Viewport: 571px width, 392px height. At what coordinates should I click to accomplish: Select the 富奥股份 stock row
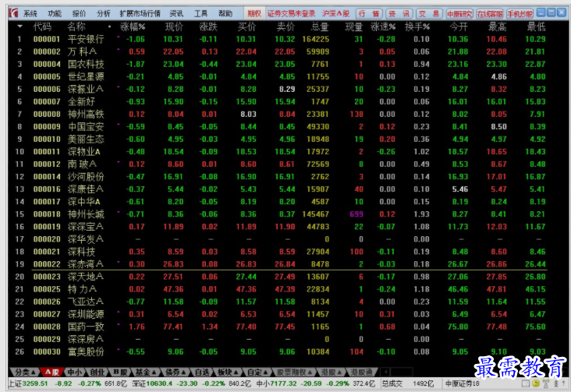[280, 351]
